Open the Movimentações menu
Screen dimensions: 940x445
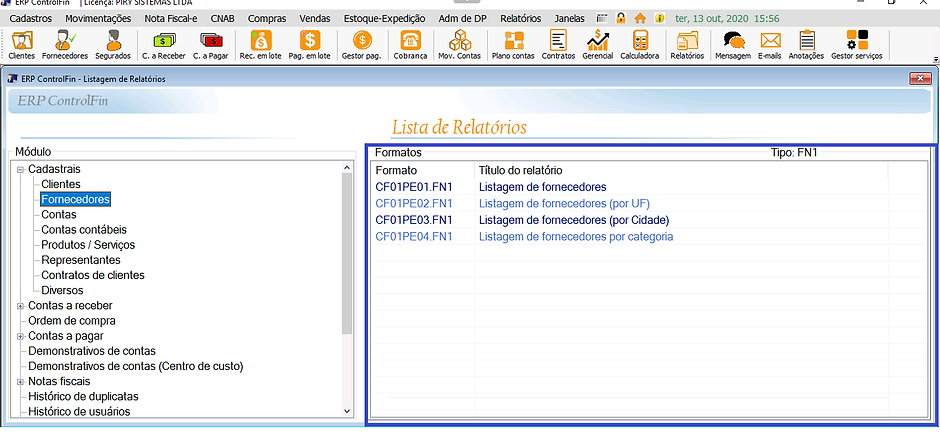(98, 19)
